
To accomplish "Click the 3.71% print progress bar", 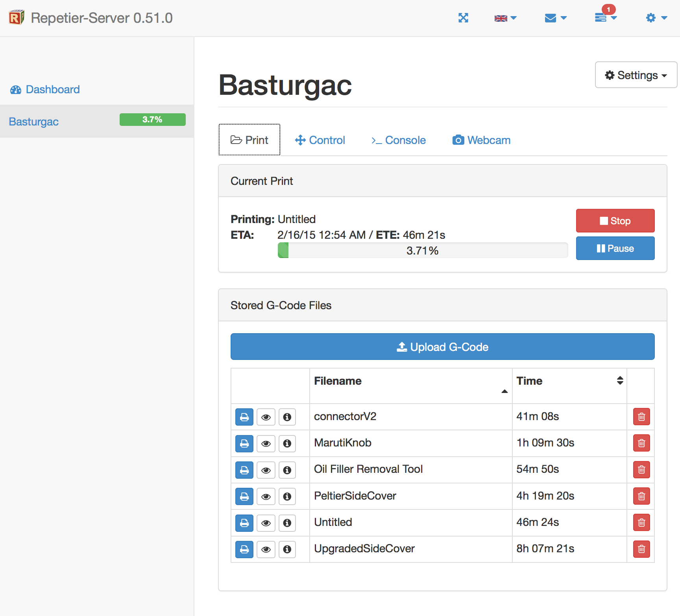I will pos(422,251).
